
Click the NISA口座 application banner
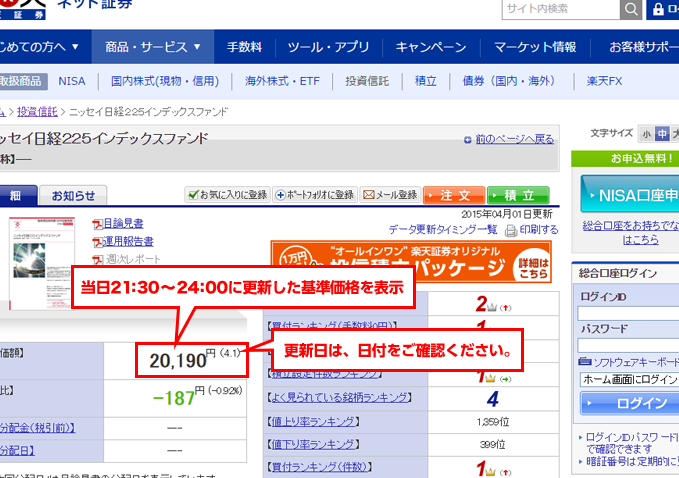pos(630,194)
